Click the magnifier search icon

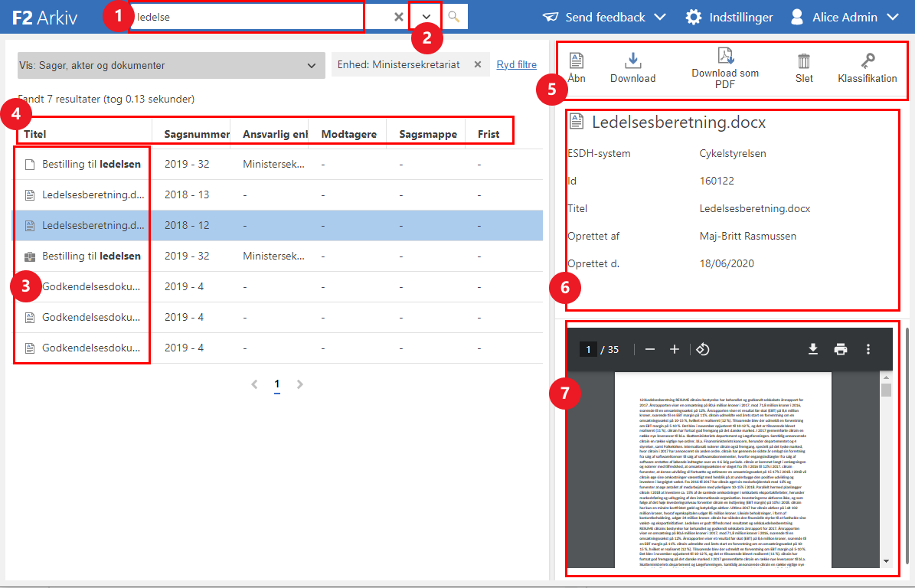coord(454,17)
